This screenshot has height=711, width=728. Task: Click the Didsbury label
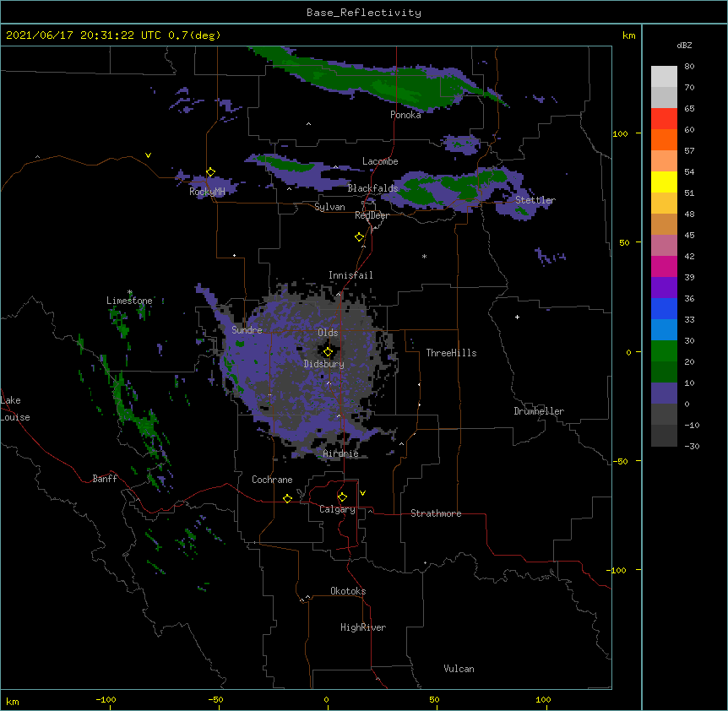324,364
